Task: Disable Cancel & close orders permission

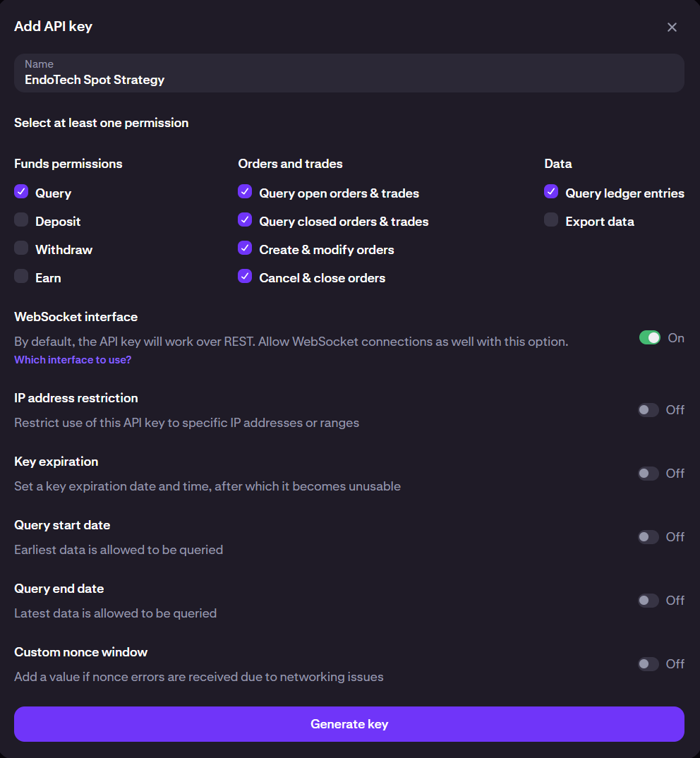Action: click(x=245, y=277)
